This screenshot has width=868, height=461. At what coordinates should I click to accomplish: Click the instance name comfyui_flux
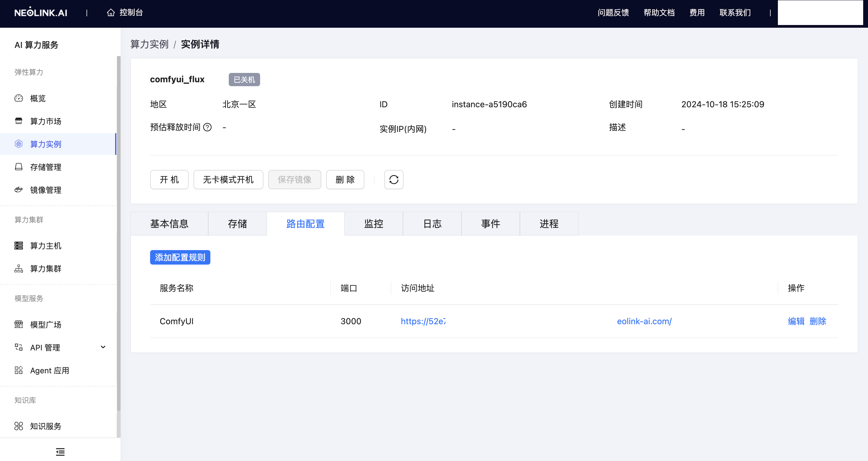177,80
